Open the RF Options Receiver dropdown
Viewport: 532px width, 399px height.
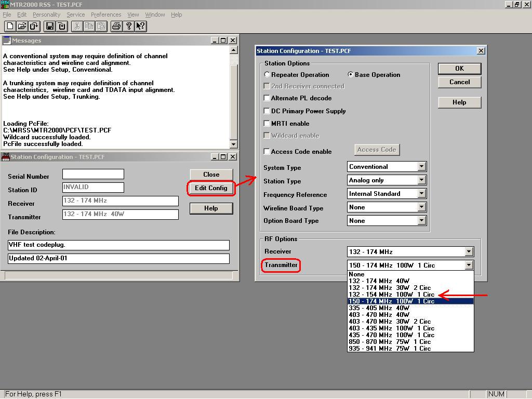[469, 252]
